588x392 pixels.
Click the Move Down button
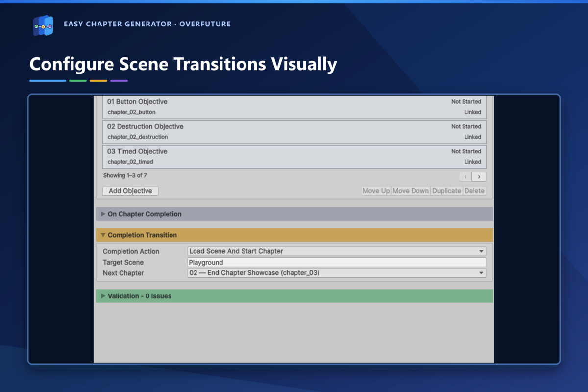[x=411, y=191]
